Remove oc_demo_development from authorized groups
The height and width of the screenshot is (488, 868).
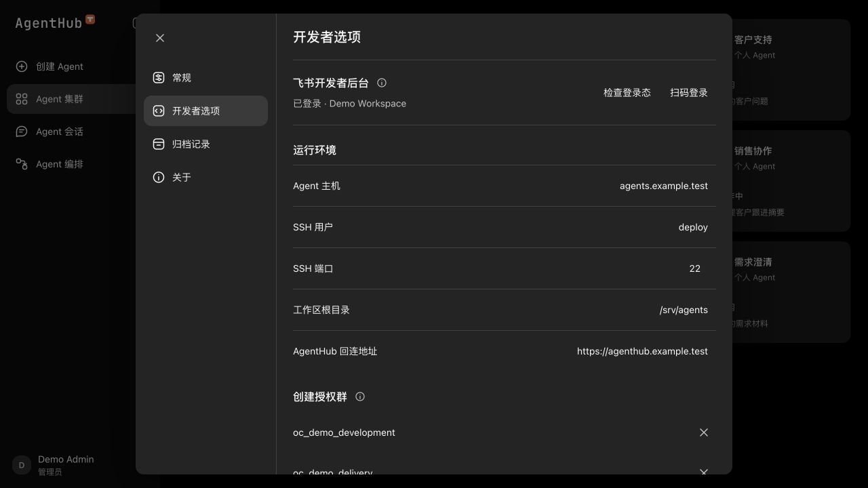(x=704, y=432)
